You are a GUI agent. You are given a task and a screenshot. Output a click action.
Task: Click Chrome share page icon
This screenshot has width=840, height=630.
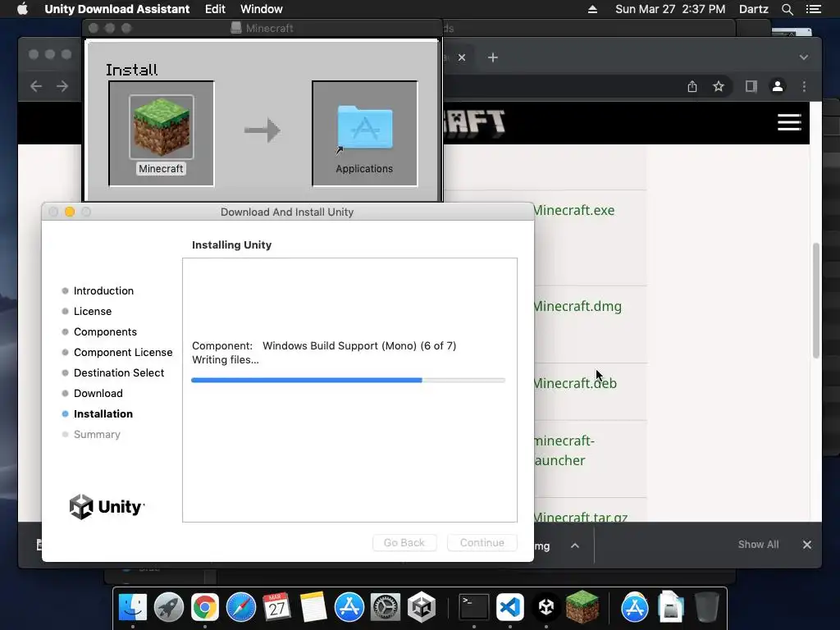(692, 86)
